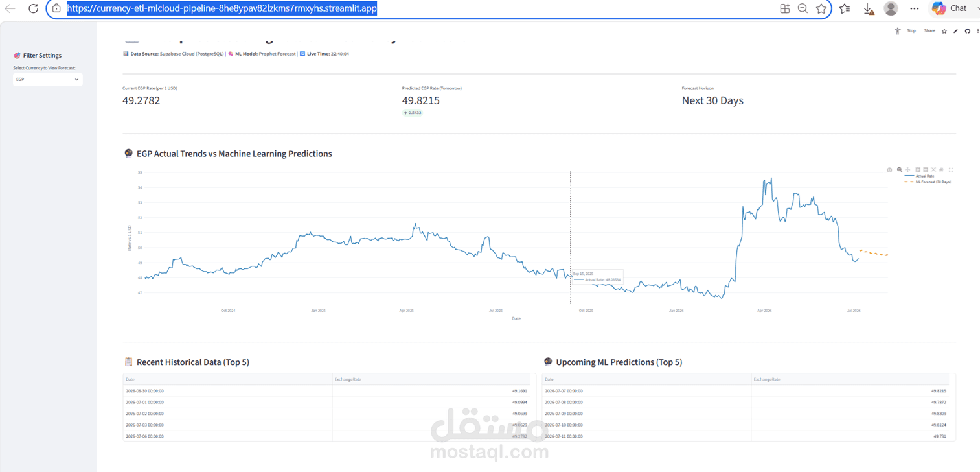The height and width of the screenshot is (472, 980).
Task: Click the zoom out magnifier in address bar
Action: pos(803,8)
